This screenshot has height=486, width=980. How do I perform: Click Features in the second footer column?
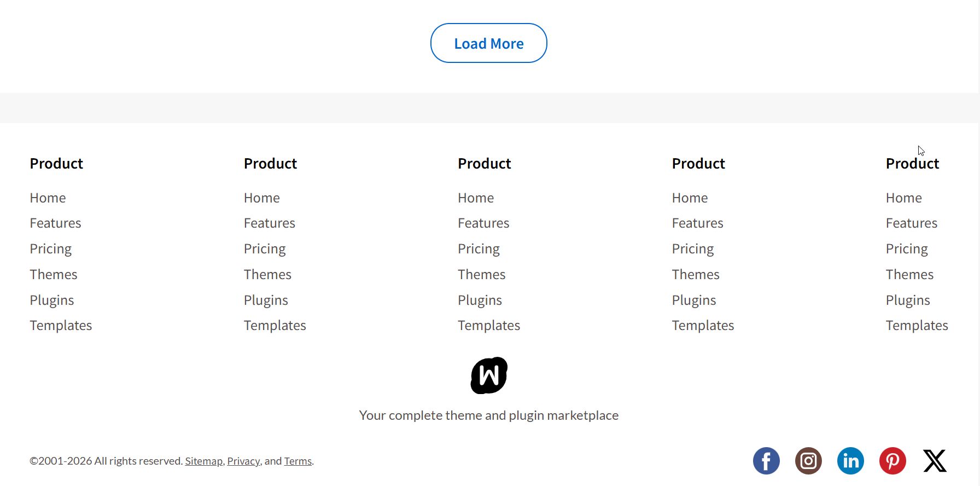point(269,223)
